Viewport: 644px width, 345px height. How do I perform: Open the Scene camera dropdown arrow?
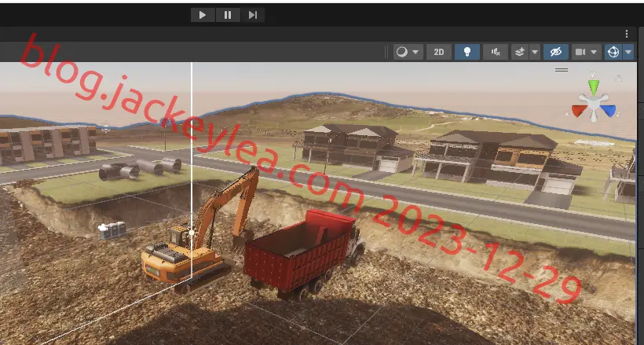(594, 52)
